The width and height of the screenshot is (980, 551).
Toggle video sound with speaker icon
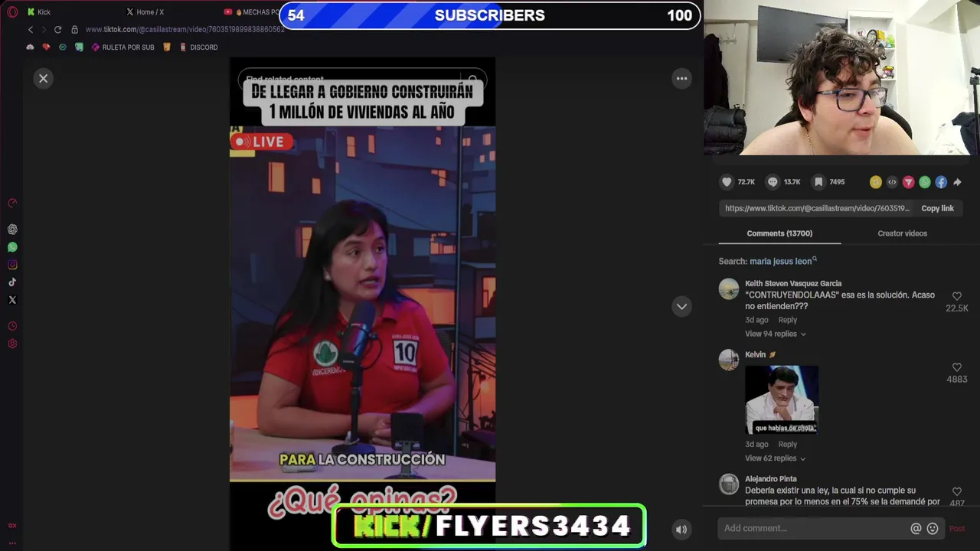(681, 529)
